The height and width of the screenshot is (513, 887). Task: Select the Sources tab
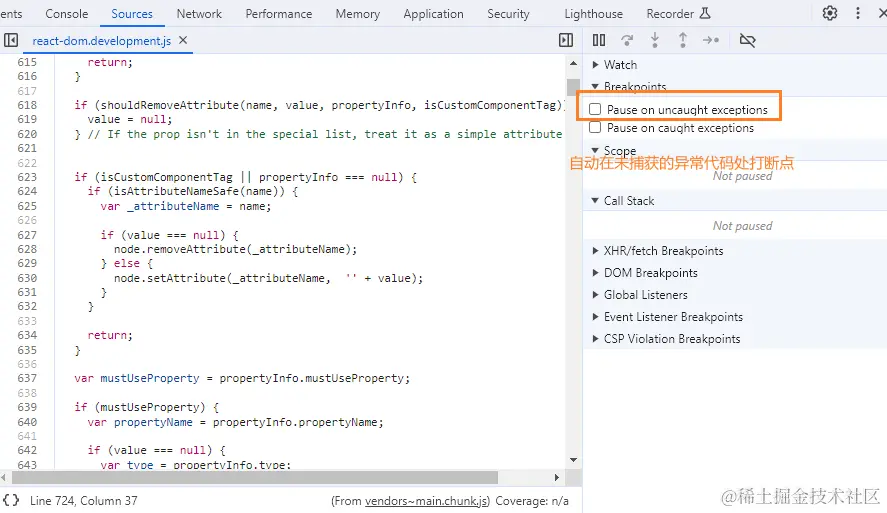(132, 14)
